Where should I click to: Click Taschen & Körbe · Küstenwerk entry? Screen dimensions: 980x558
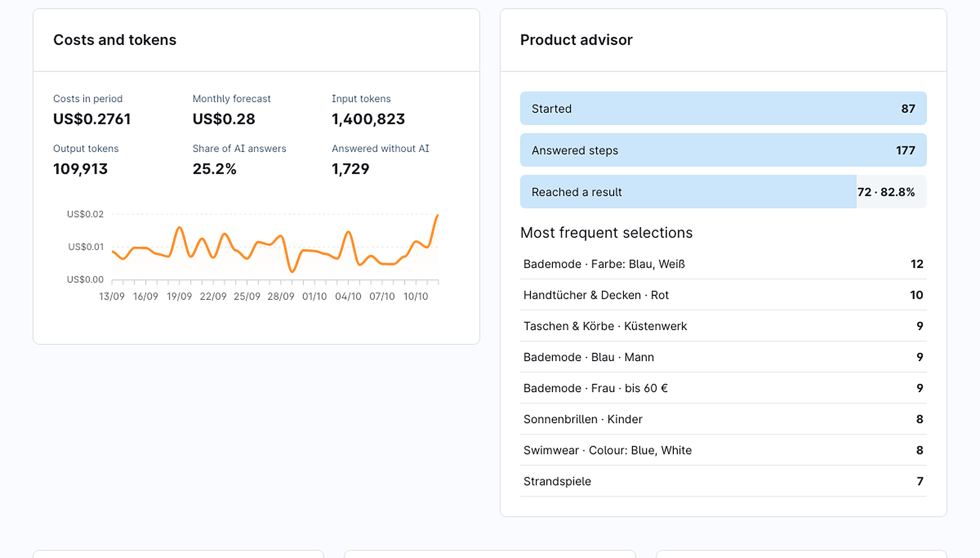pyautogui.click(x=723, y=326)
